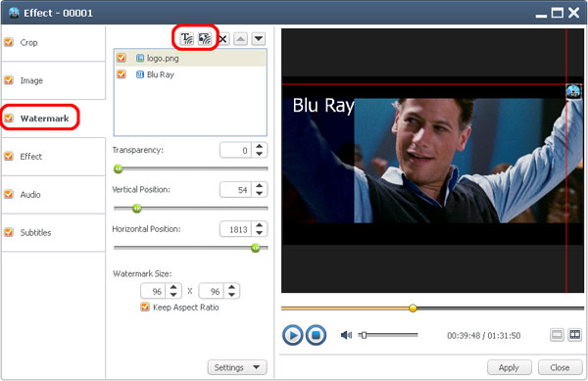Select logo.png in watermark list
Image resolution: width=588 pixels, height=381 pixels.
[x=190, y=58]
